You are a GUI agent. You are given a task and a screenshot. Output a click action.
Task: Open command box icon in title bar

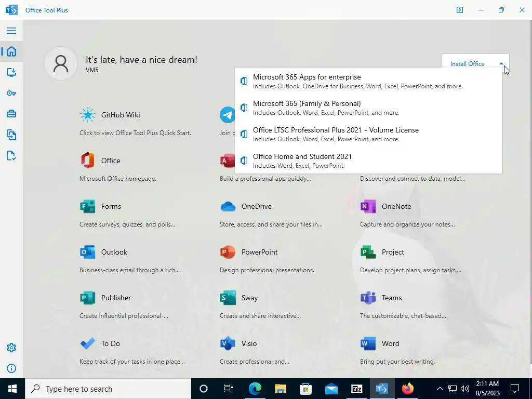(459, 10)
